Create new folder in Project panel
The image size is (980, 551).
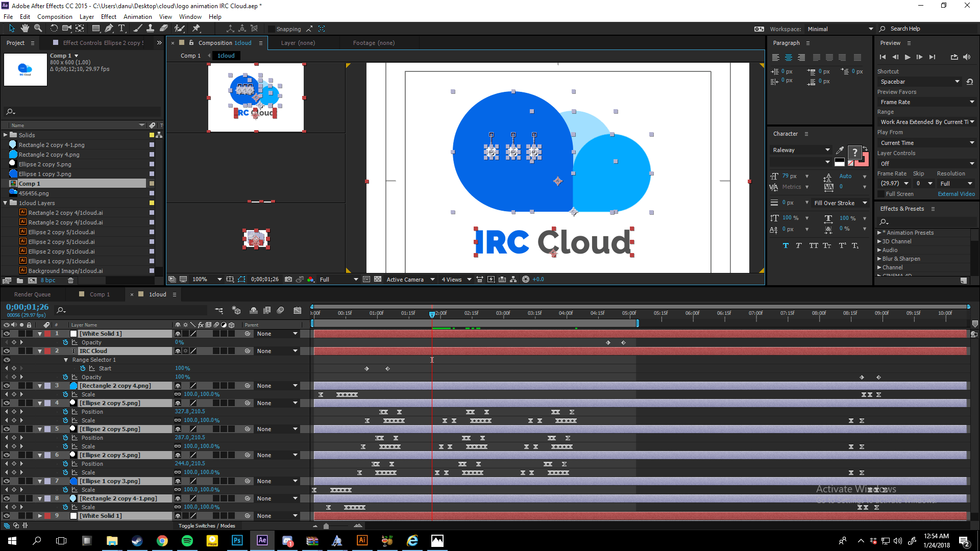point(19,281)
